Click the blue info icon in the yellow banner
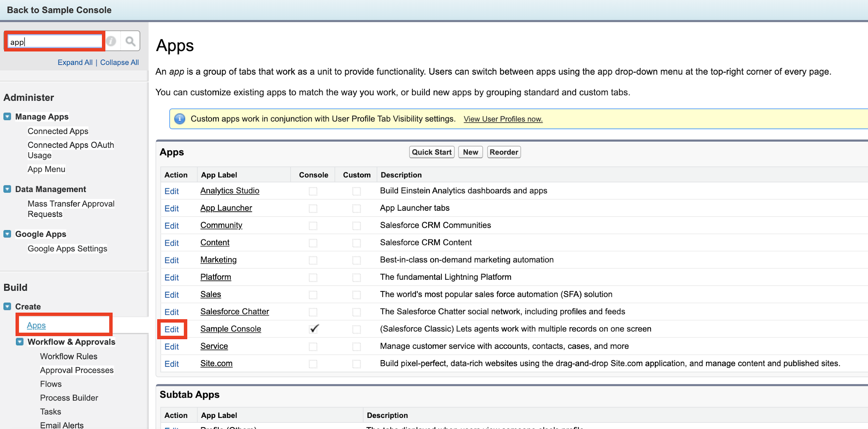 coord(180,119)
